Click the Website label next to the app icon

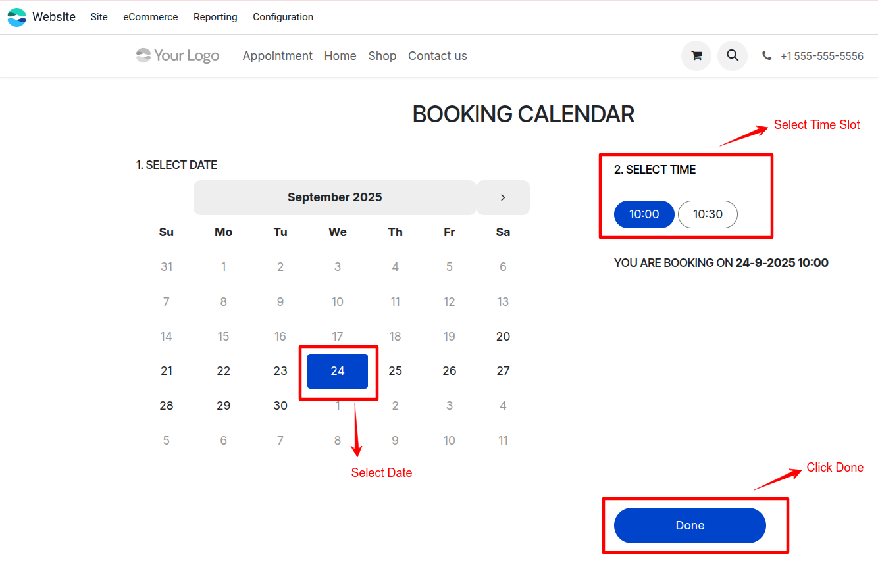click(x=53, y=16)
